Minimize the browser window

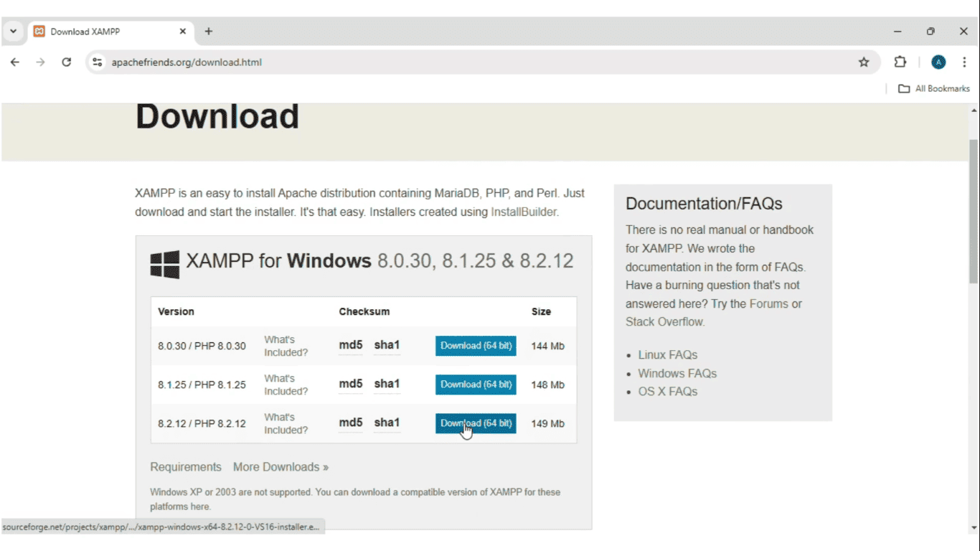pyautogui.click(x=897, y=32)
